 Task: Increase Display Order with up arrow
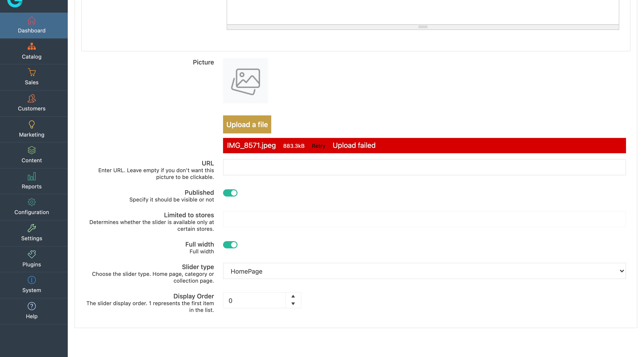coord(293,296)
